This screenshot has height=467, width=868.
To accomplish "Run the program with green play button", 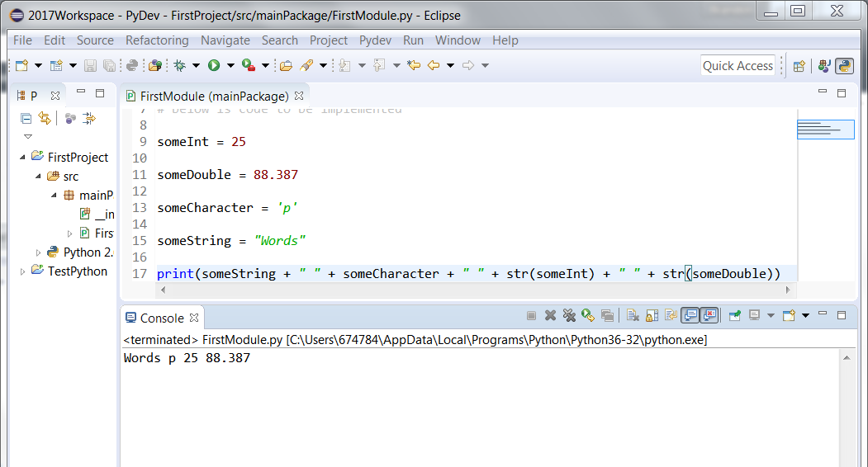I will click(214, 65).
